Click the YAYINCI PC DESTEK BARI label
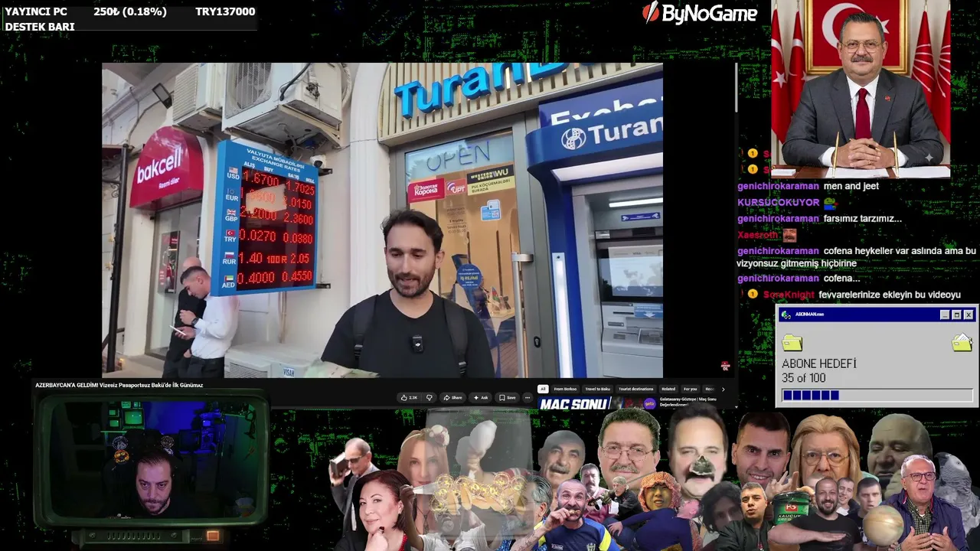Screen dimensions: 980x551 40,19
